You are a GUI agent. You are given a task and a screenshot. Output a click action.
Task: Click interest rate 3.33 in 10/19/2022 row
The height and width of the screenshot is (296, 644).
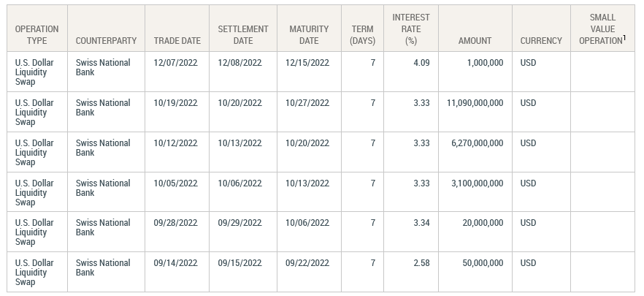(x=421, y=103)
